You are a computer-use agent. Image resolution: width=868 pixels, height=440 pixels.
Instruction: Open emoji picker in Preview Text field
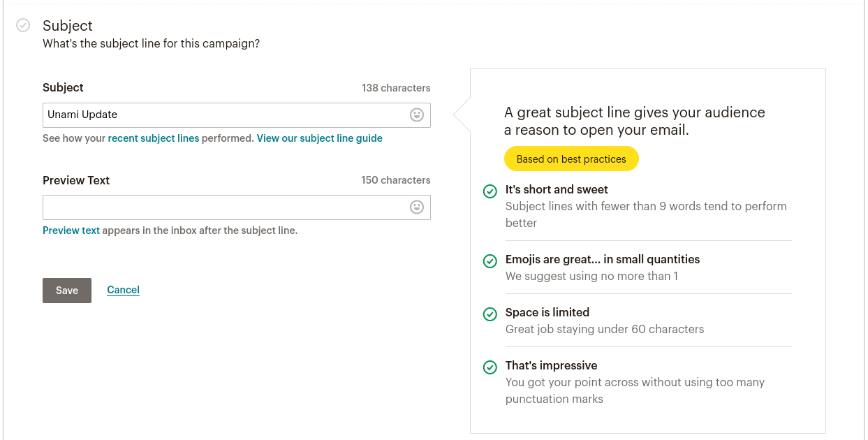[x=417, y=207]
